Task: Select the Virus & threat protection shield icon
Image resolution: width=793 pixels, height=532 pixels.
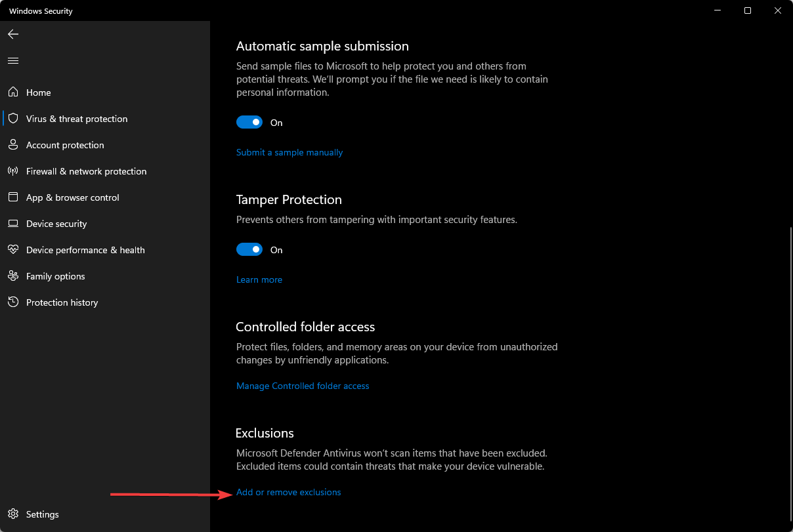Action: (13, 119)
